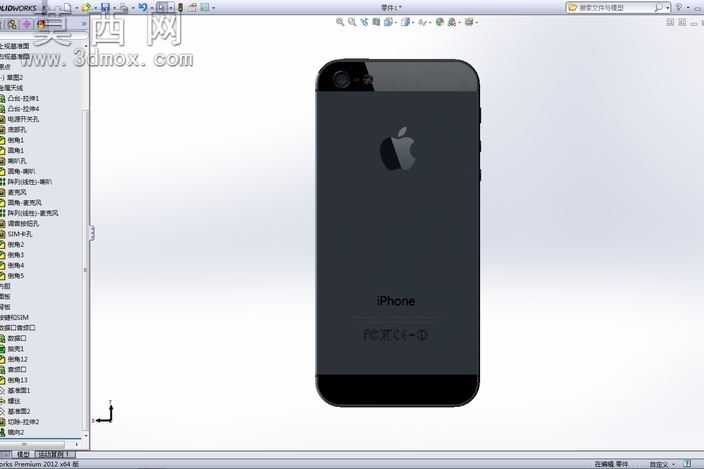Switch to the 运动算例1 motion study tab
704x469 pixels.
pos(53,454)
